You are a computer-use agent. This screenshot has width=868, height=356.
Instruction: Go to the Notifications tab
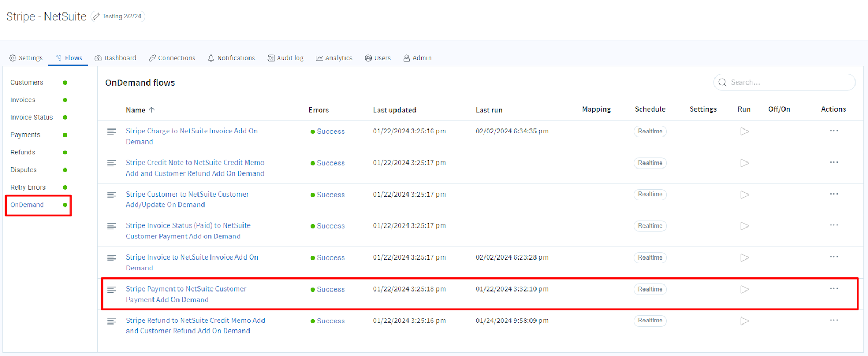[231, 58]
